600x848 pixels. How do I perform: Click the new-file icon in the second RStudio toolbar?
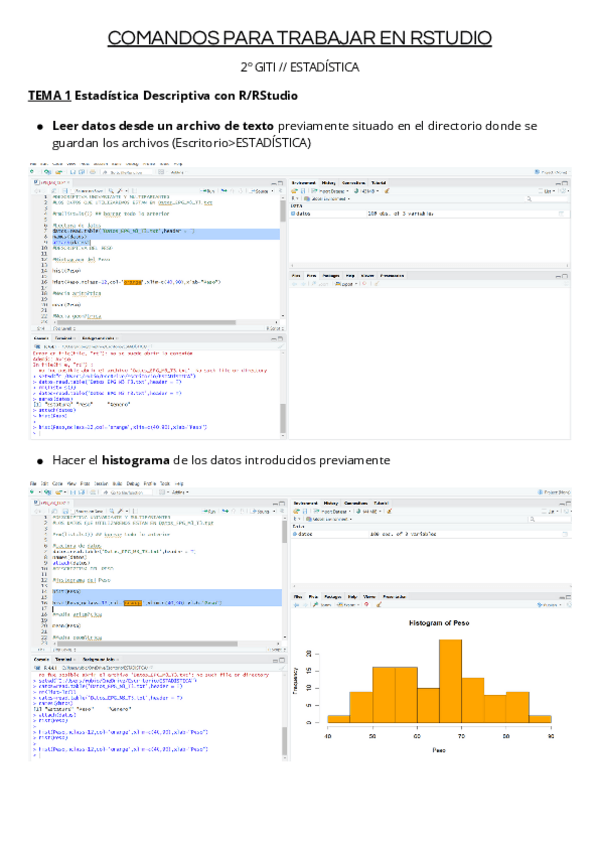pyautogui.click(x=33, y=491)
